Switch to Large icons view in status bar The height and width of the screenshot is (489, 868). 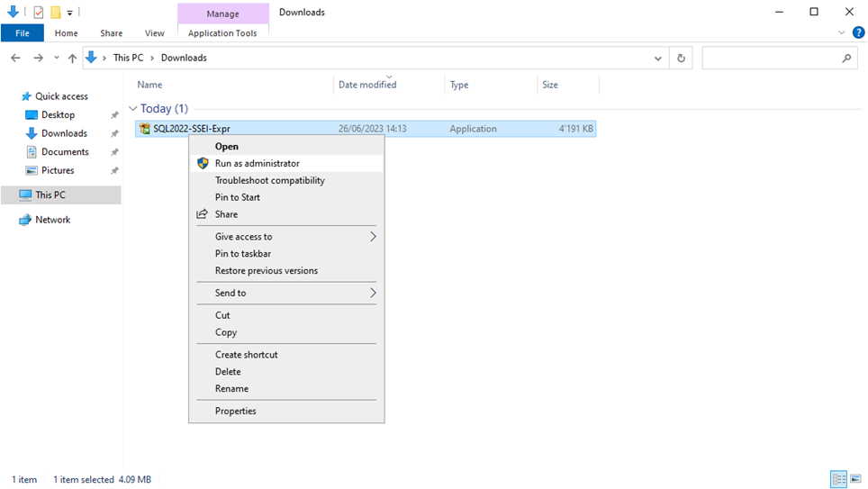855,479
